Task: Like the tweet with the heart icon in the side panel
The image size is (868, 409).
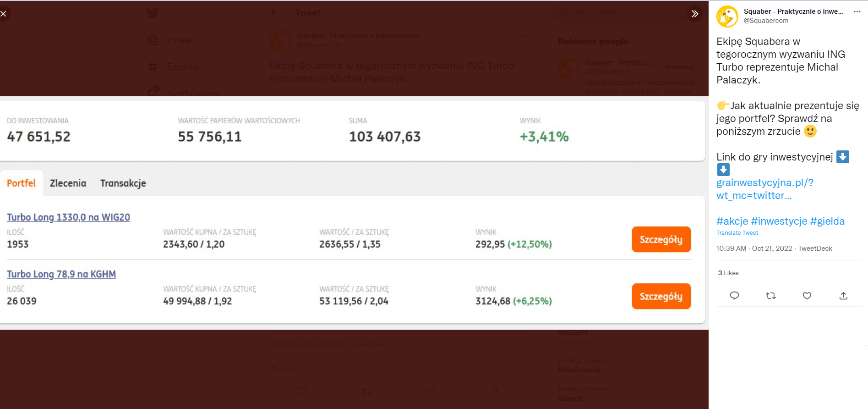Action: (807, 296)
